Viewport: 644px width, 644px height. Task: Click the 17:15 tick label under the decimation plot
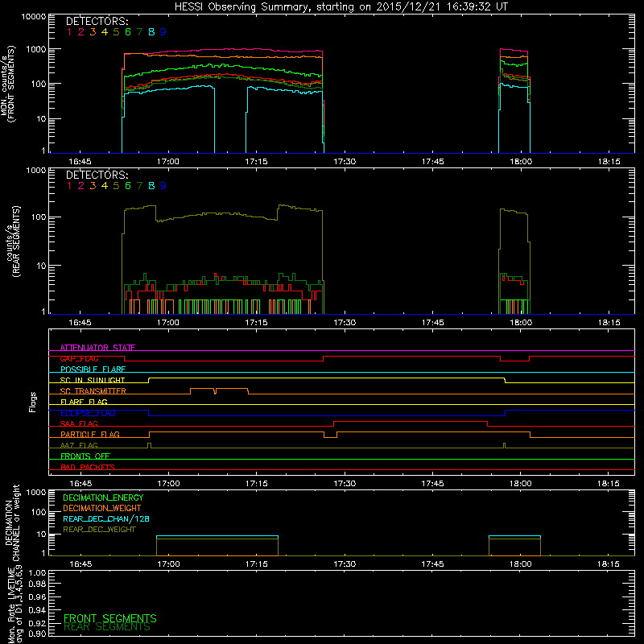pyautogui.click(x=256, y=564)
